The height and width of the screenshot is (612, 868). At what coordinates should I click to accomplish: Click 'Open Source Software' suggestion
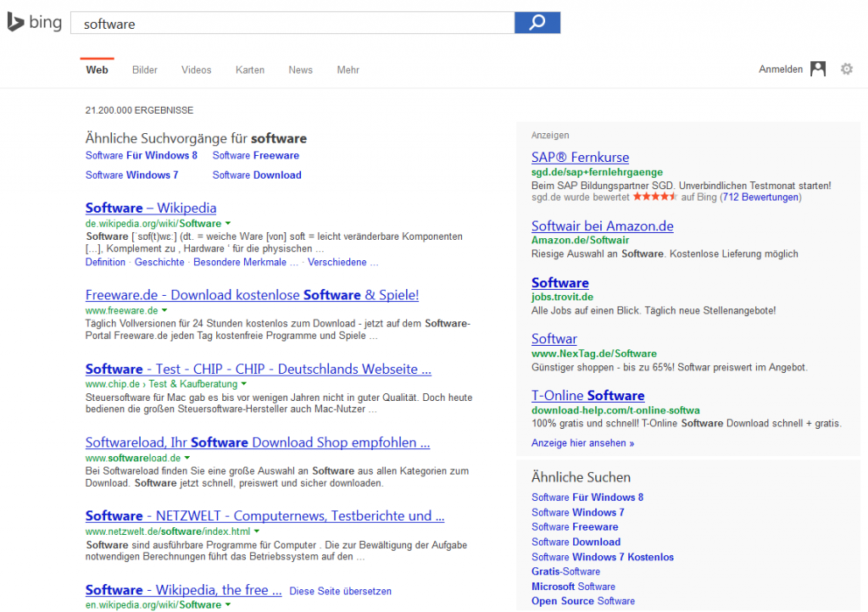click(x=583, y=601)
